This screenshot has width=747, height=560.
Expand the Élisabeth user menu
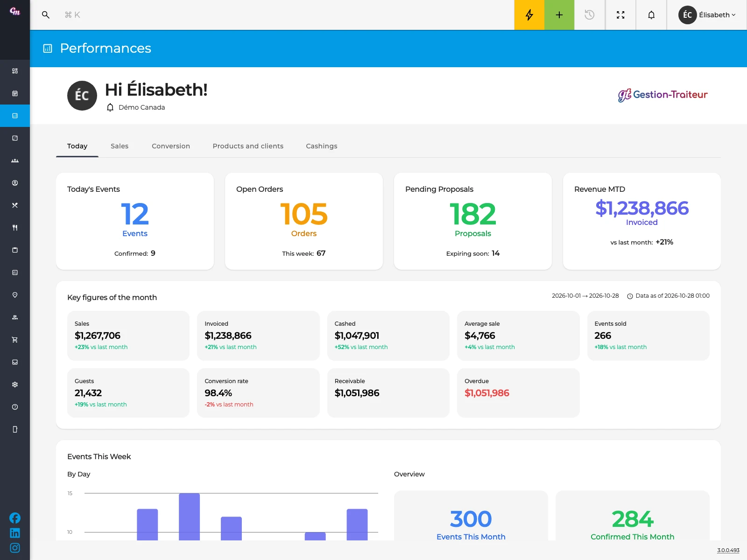(x=707, y=15)
